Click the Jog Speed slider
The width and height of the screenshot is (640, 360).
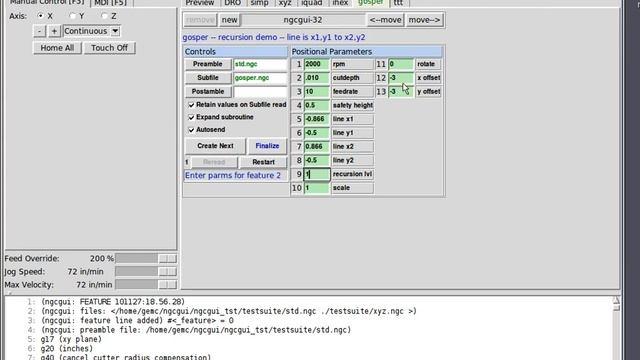[146, 271]
